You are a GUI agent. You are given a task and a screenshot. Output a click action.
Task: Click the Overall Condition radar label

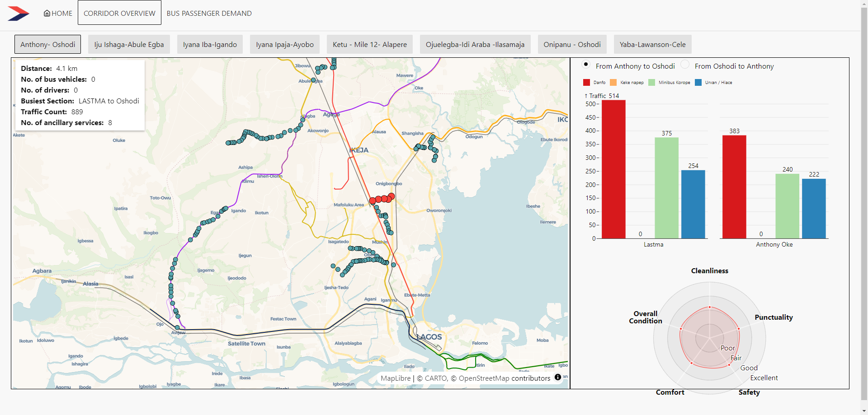click(646, 317)
